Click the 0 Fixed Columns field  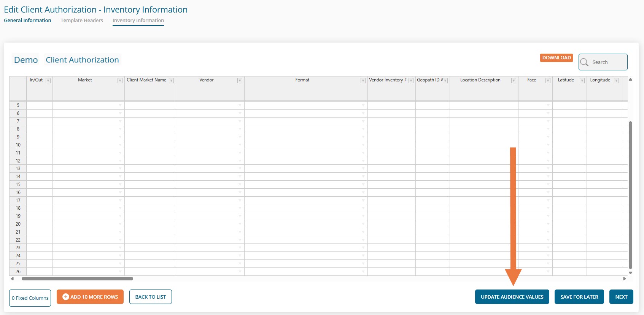(x=30, y=298)
